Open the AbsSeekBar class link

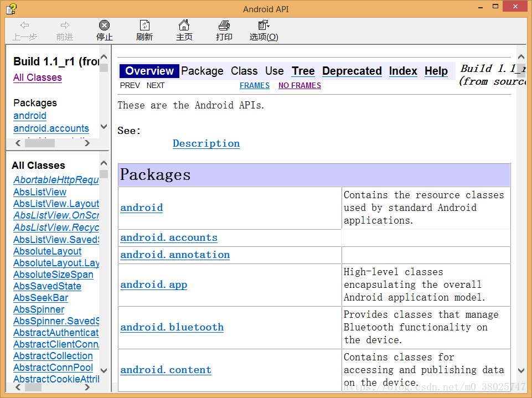click(x=40, y=298)
